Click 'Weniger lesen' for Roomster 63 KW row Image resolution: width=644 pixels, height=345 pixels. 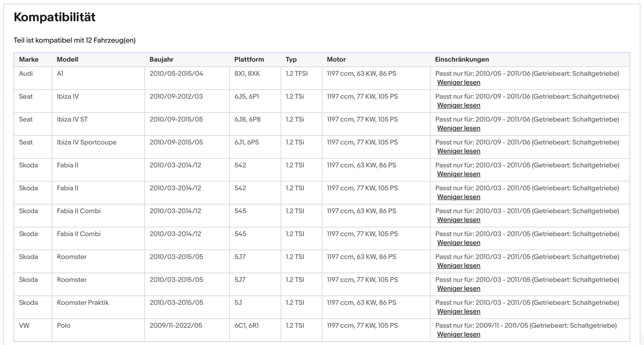(x=458, y=266)
